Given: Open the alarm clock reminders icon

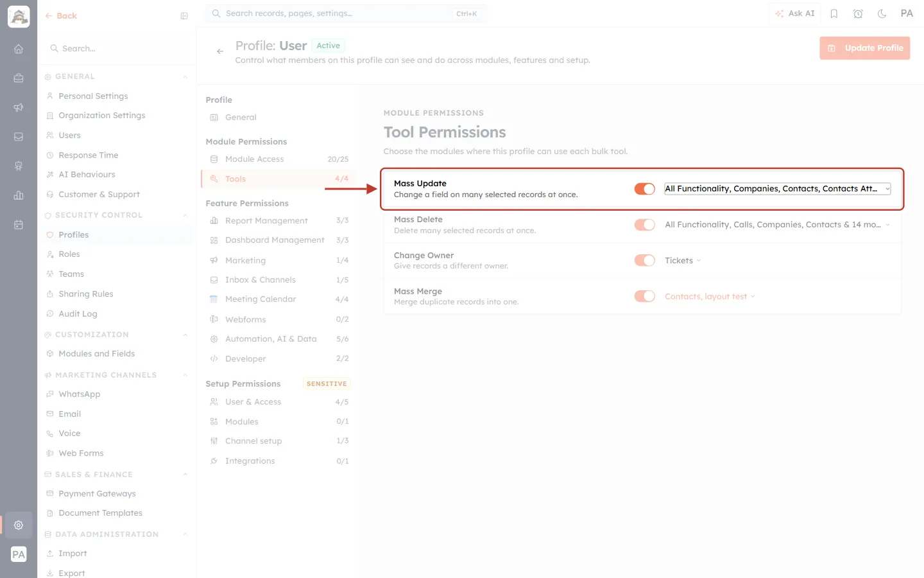Looking at the screenshot, I should point(858,13).
